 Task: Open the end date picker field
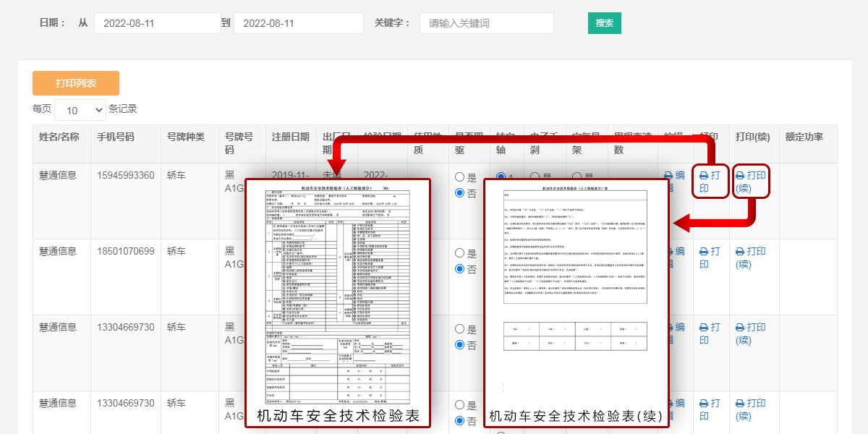tap(298, 23)
